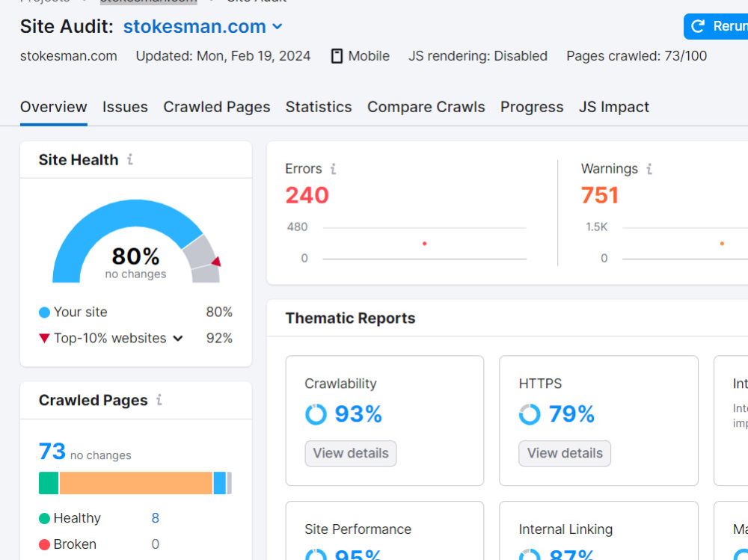The width and height of the screenshot is (748, 560).
Task: Click the 73 crawled pages number
Action: point(52,452)
